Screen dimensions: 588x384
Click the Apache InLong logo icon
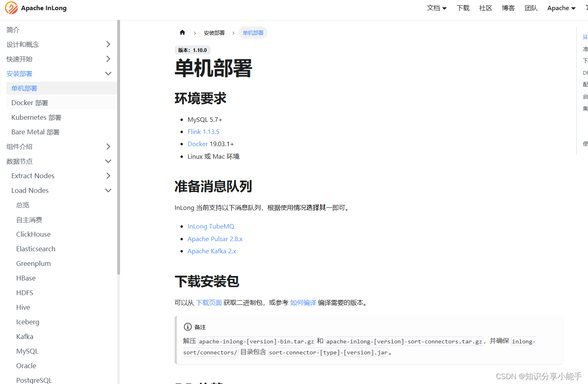click(x=11, y=8)
